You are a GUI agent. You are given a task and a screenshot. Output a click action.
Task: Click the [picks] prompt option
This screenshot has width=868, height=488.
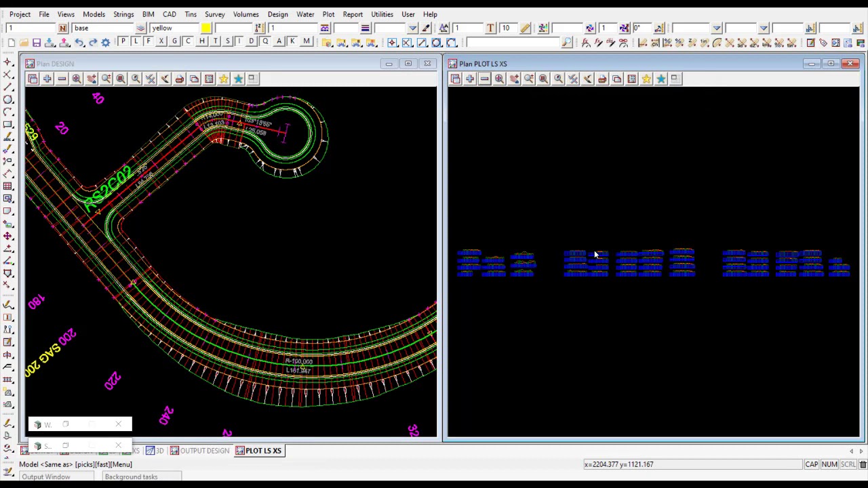84,464
